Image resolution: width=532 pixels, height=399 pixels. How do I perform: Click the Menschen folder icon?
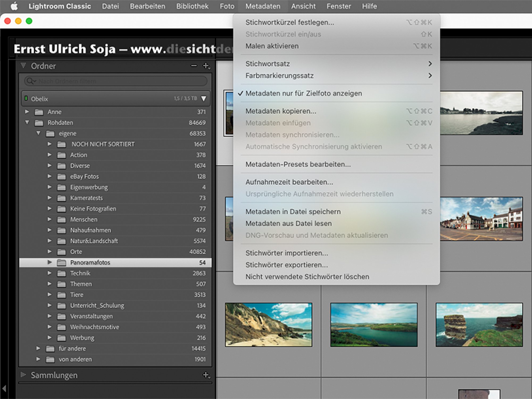tap(61, 219)
